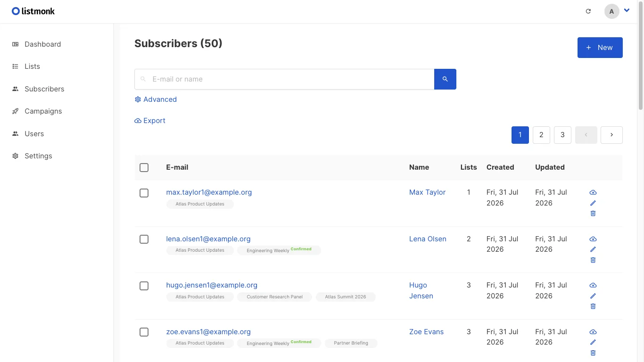Click Partner Briefing tag on Zoe Evans row
This screenshot has width=644, height=362.
coord(351,343)
